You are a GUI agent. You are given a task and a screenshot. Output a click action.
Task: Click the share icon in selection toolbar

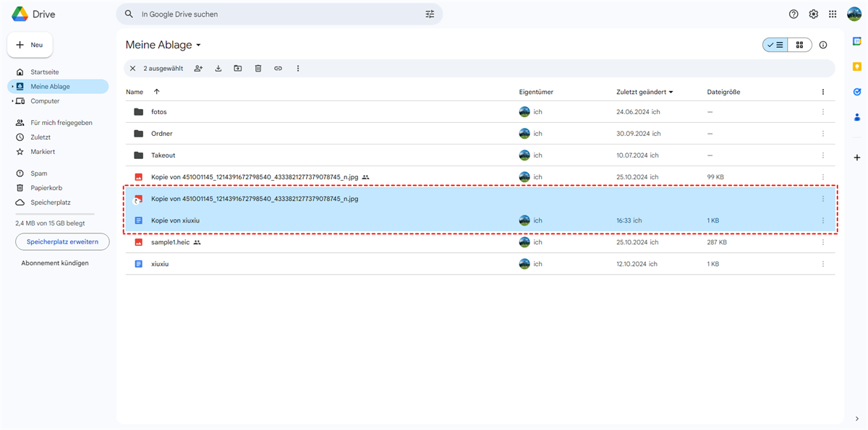coord(198,69)
